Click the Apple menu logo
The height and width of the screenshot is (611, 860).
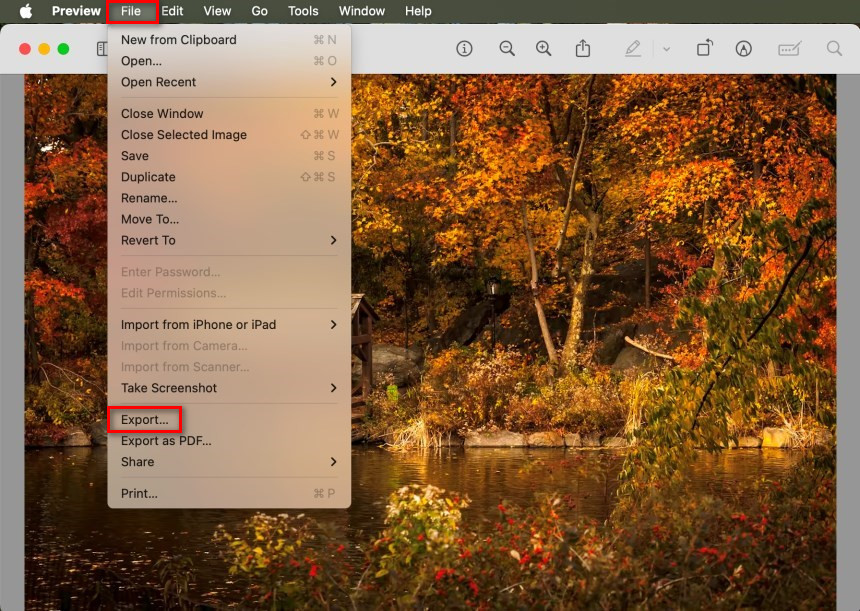pyautogui.click(x=26, y=11)
